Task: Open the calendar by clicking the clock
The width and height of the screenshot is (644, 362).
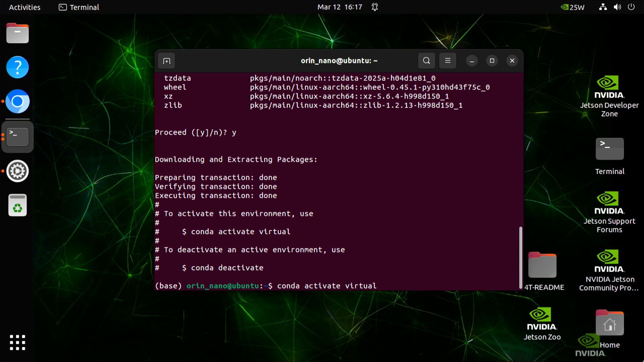Action: pos(339,7)
